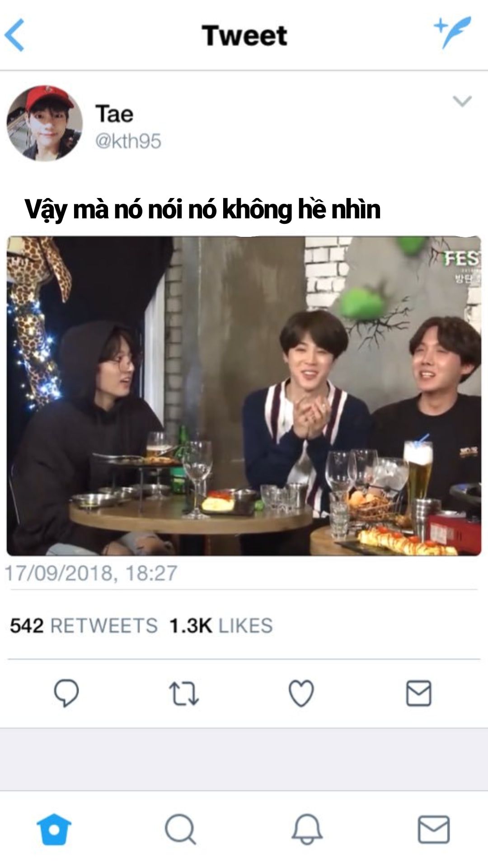Open the Search tab
This screenshot has height=868, width=488.
[180, 830]
